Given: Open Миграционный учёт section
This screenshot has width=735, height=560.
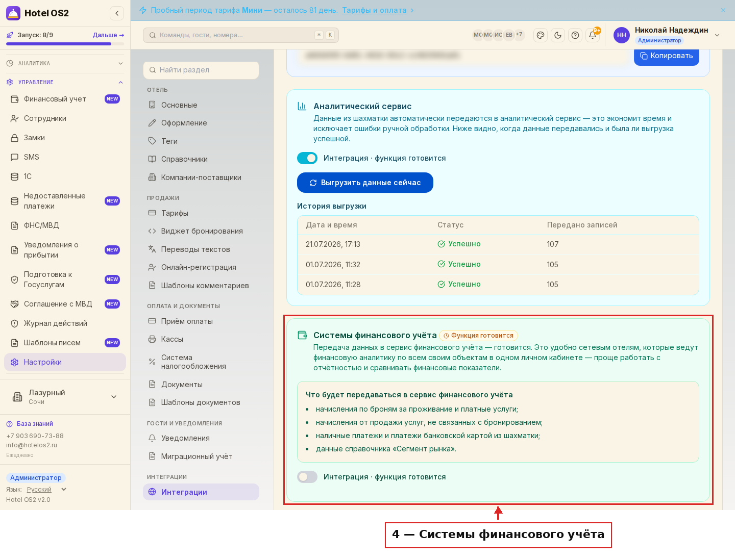Looking at the screenshot, I should (201, 456).
